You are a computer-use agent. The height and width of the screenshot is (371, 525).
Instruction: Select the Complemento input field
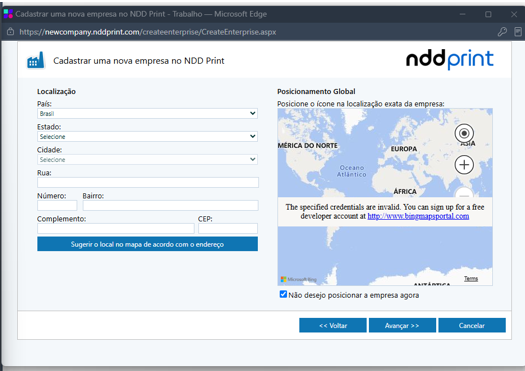click(x=116, y=228)
